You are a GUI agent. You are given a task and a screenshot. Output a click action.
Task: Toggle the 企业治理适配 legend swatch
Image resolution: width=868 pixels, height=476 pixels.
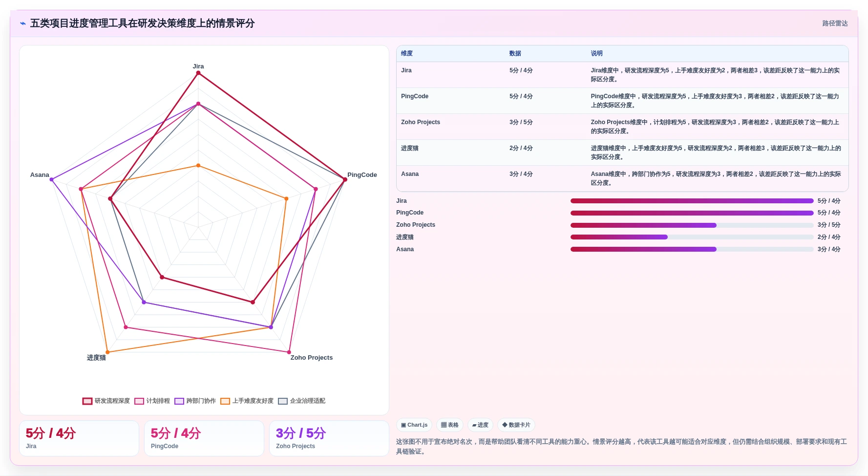coord(283,401)
